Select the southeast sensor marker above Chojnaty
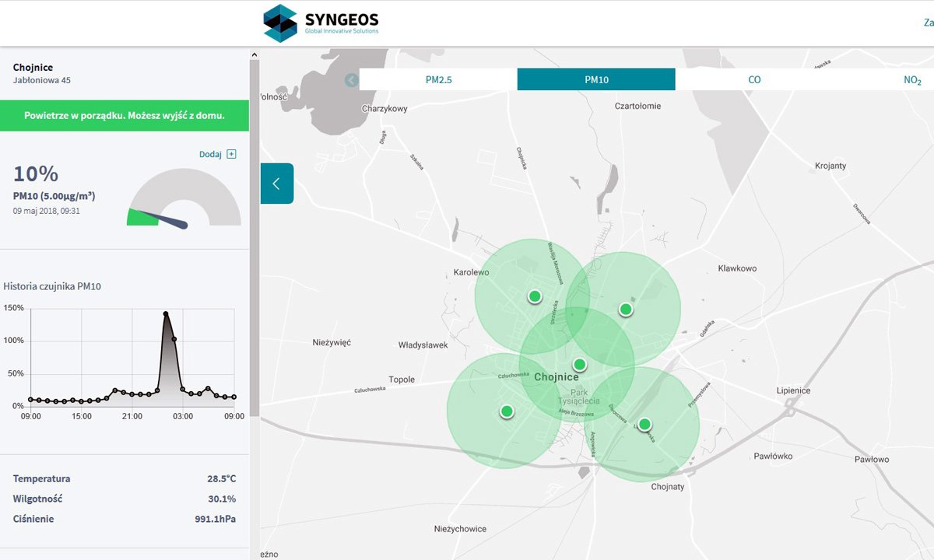The width and height of the screenshot is (934, 560). click(x=644, y=424)
